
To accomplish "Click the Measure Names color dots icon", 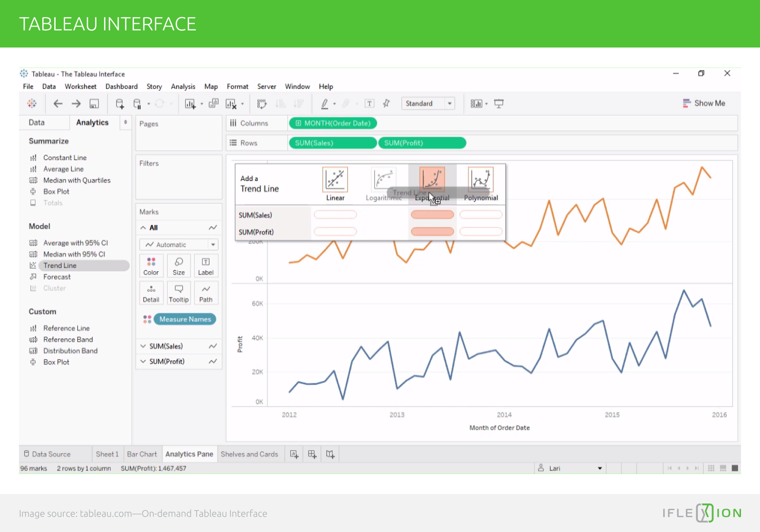I will pyautogui.click(x=147, y=319).
